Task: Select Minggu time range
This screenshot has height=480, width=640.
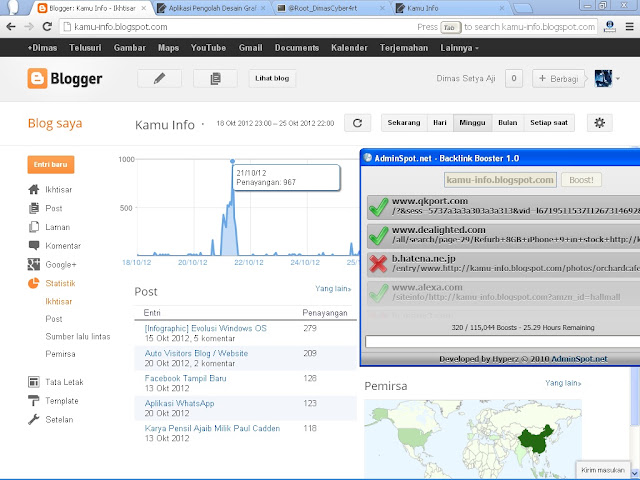Action: (472, 123)
